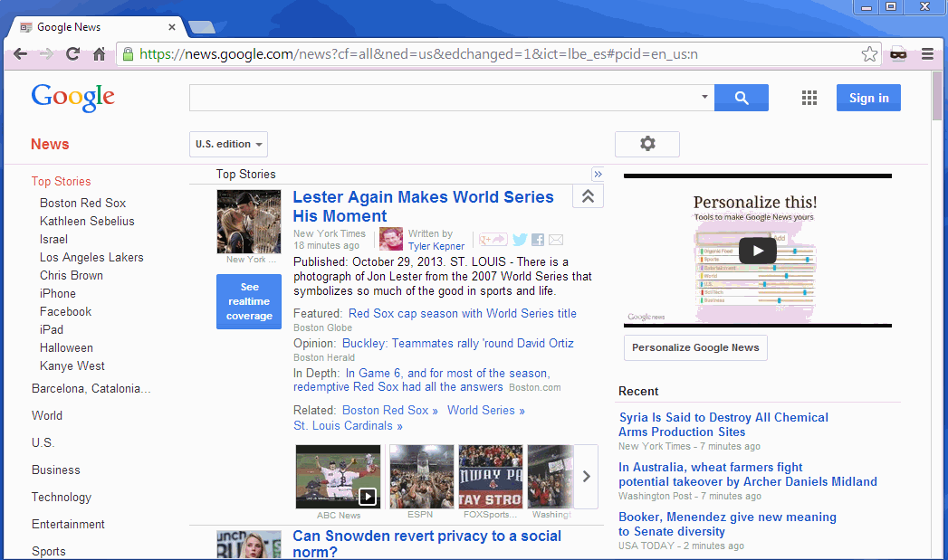Select the Technology section in sidebar
The image size is (948, 560).
[62, 497]
